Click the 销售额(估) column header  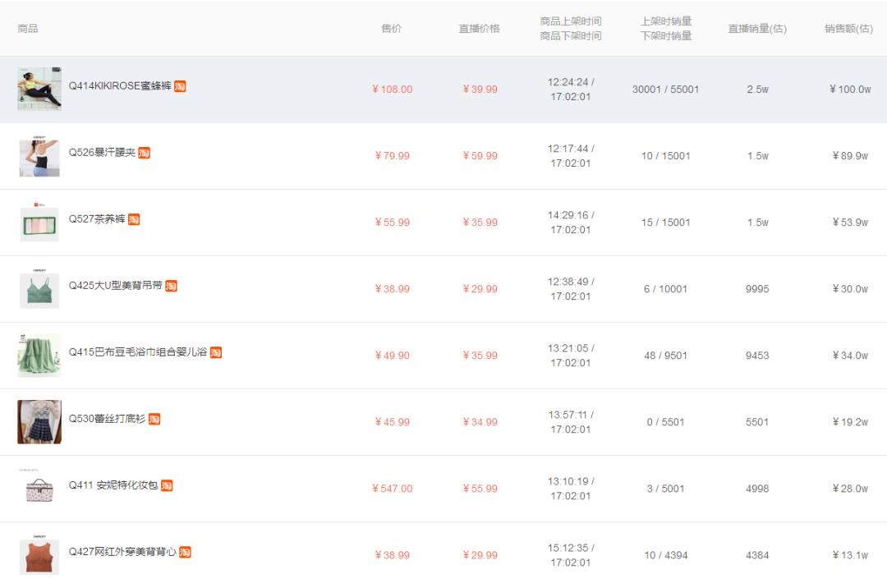pyautogui.click(x=848, y=29)
